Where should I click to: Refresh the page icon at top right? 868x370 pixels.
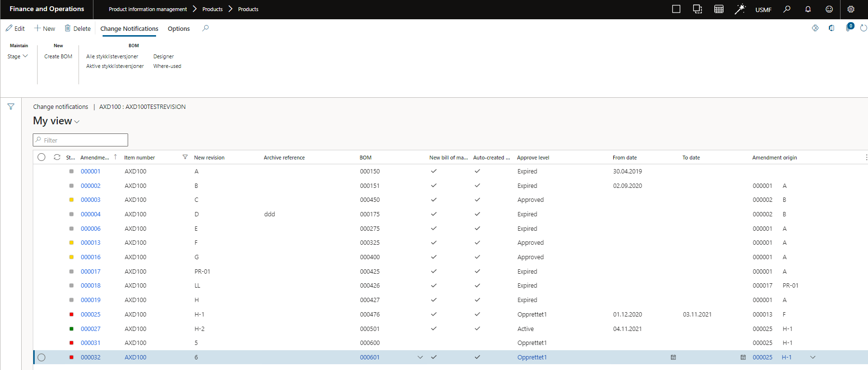pos(864,28)
